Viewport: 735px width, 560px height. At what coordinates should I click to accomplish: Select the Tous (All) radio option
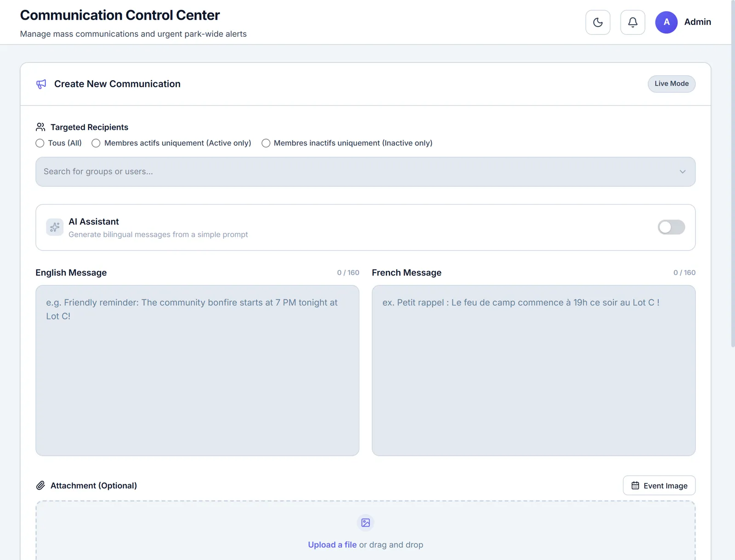click(x=40, y=143)
